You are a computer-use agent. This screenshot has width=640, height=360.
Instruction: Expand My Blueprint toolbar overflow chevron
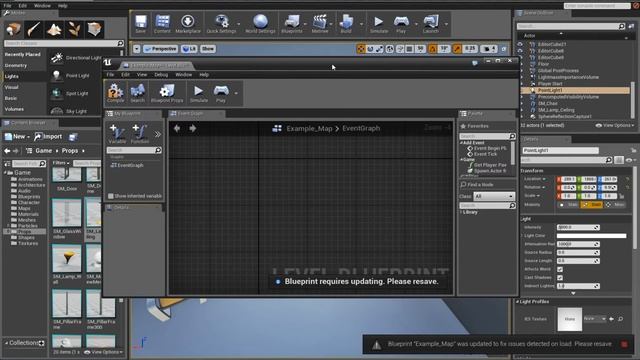pyautogui.click(x=158, y=134)
